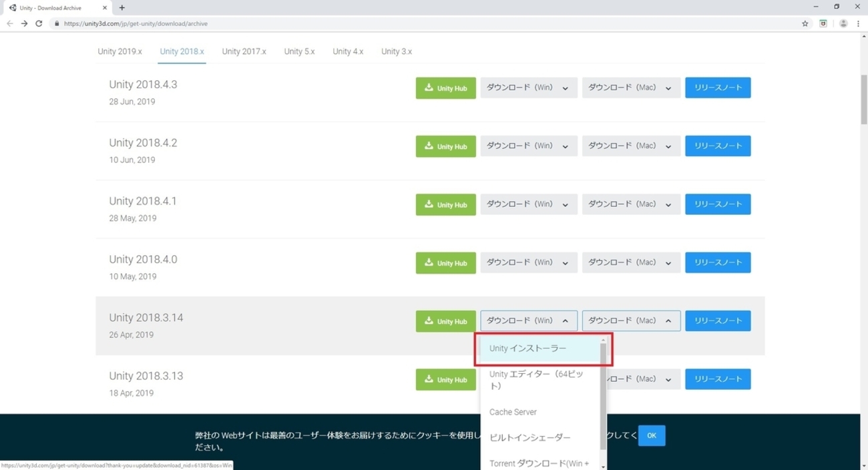Click the browser forward arrow icon
The width and height of the screenshot is (868, 470).
(x=24, y=23)
